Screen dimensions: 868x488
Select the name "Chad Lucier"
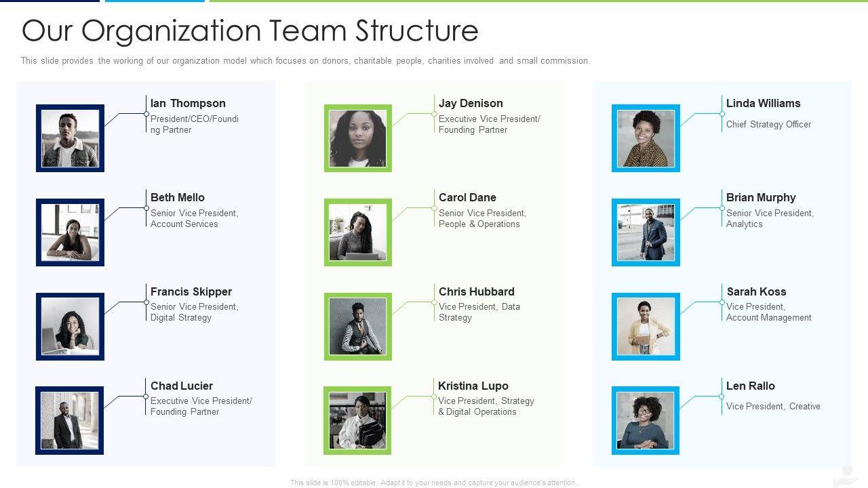(x=182, y=386)
